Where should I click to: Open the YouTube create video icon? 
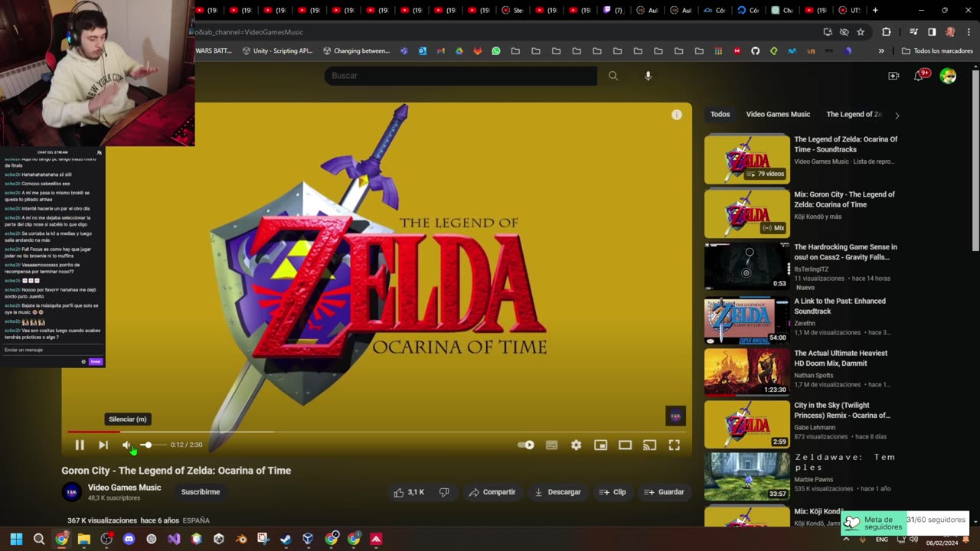893,76
